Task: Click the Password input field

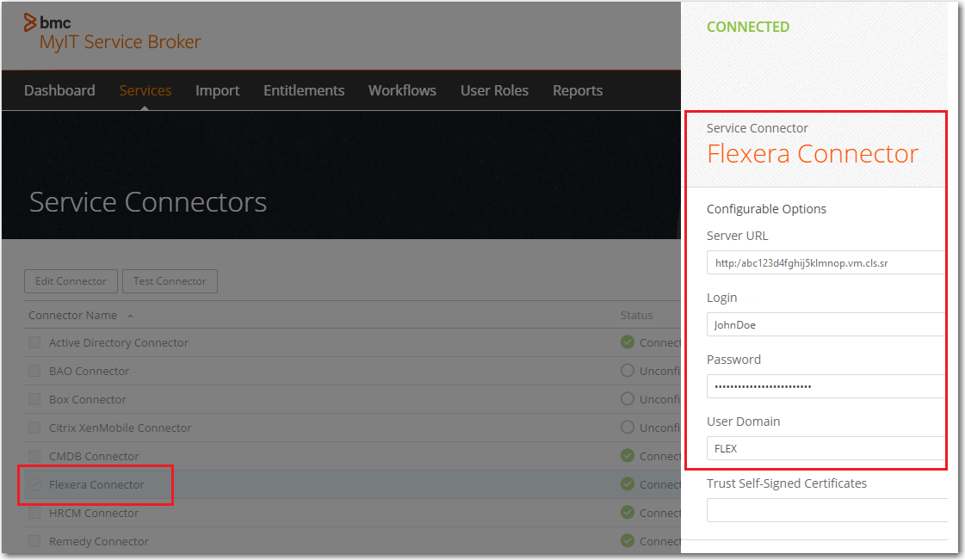Action: pos(826,386)
